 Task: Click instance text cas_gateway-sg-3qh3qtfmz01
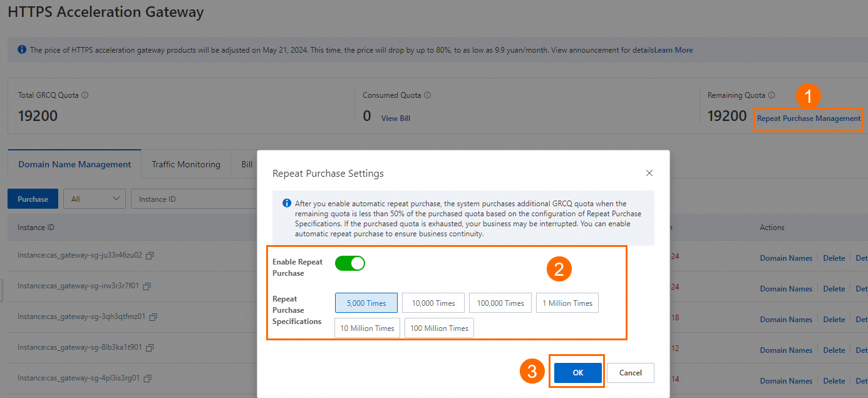81,317
